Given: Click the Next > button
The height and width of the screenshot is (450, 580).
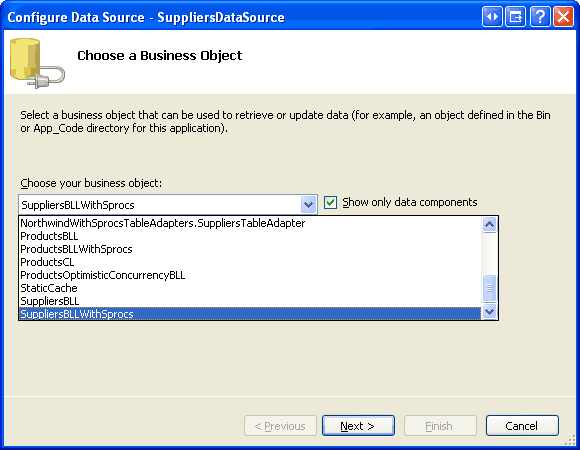Looking at the screenshot, I should [358, 426].
